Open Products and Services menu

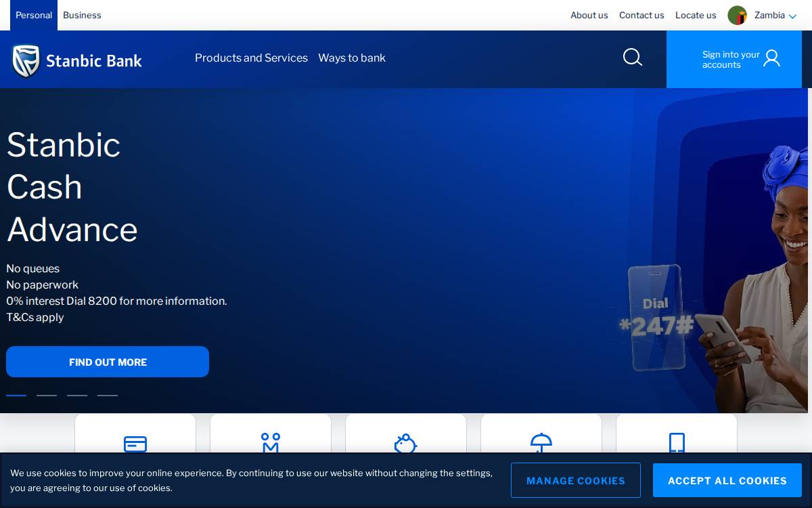tap(251, 58)
